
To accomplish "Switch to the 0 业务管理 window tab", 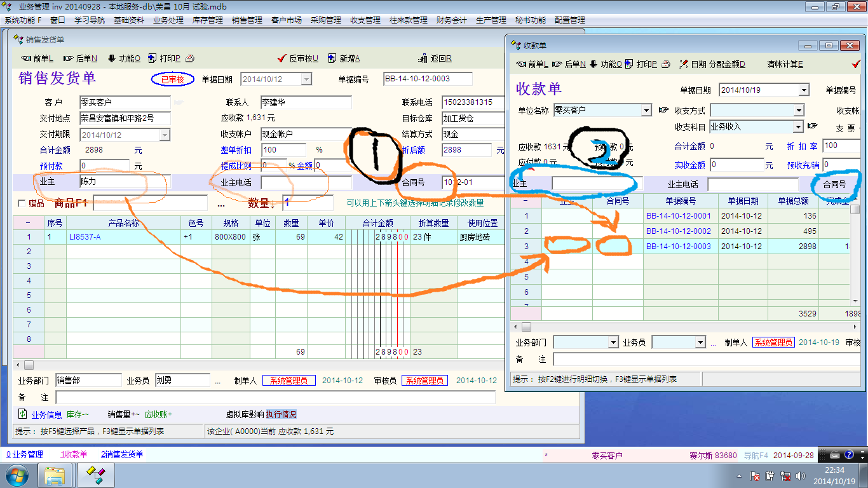I will (x=25, y=455).
